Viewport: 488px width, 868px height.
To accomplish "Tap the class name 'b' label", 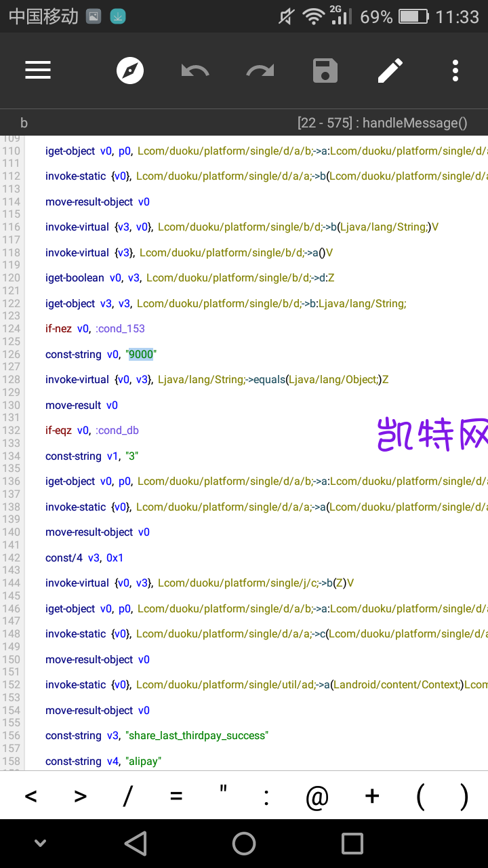I will (x=24, y=123).
